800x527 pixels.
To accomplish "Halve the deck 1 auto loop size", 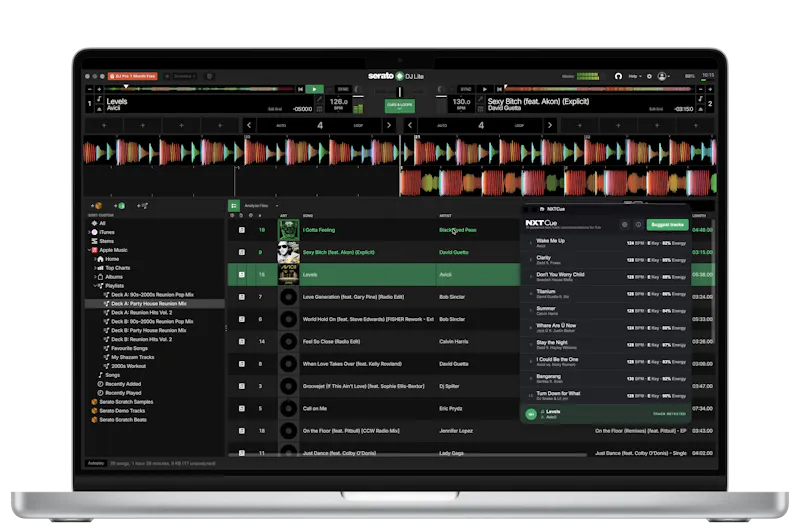I will coord(249,125).
